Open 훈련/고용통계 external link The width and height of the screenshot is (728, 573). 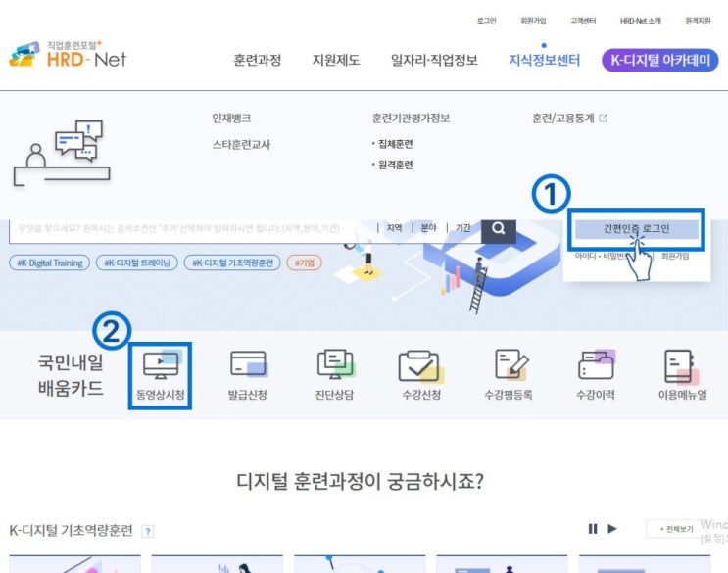pyautogui.click(x=569, y=119)
